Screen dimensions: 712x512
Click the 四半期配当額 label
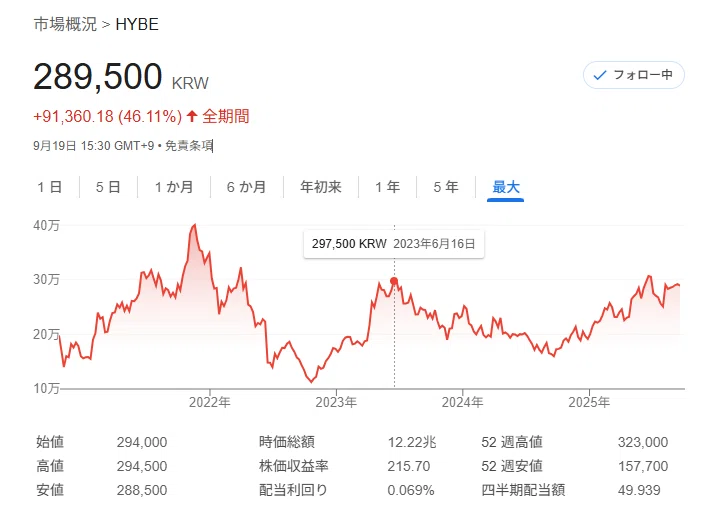pos(523,490)
